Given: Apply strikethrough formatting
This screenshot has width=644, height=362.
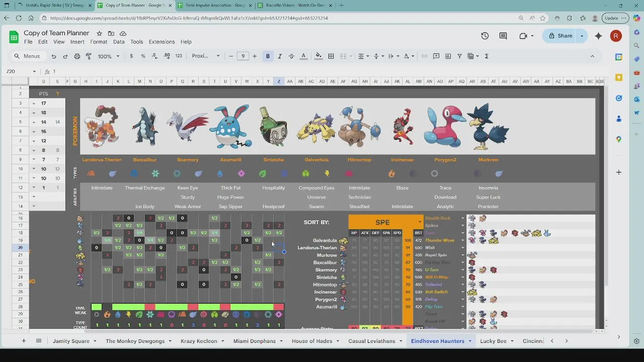Looking at the screenshot, I should click(291, 56).
